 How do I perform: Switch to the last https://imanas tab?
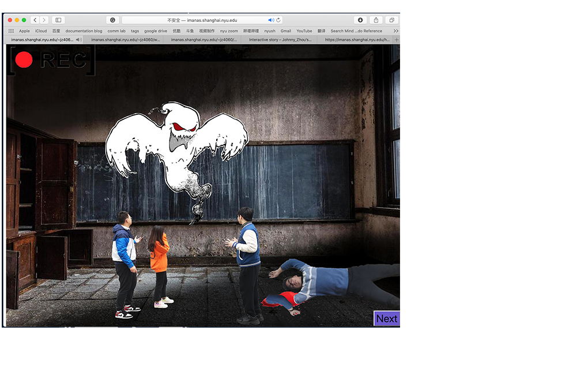[357, 40]
